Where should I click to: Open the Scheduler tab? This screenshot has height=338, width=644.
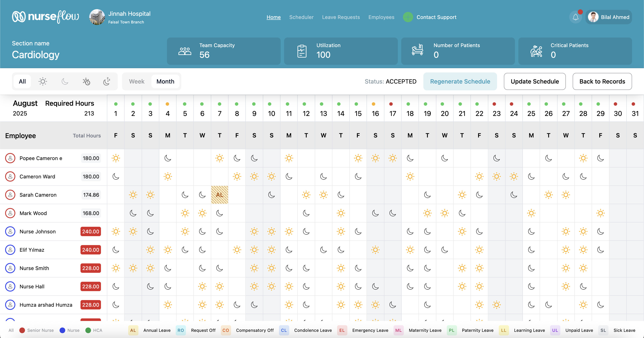pos(301,17)
